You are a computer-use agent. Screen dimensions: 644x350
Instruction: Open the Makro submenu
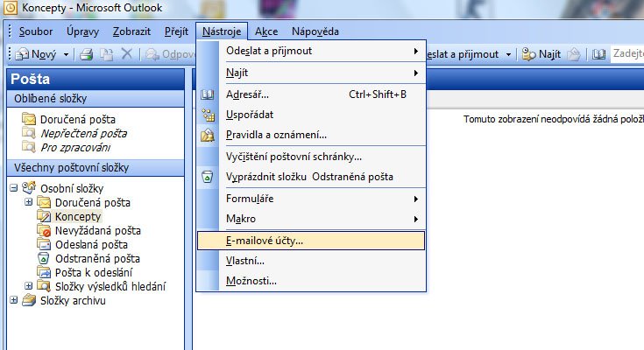pos(311,219)
